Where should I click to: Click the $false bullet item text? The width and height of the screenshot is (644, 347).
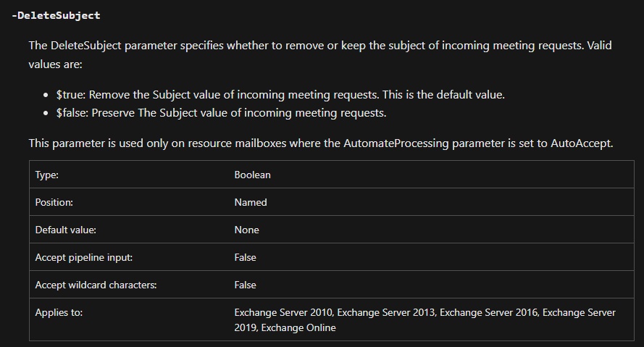(x=222, y=113)
